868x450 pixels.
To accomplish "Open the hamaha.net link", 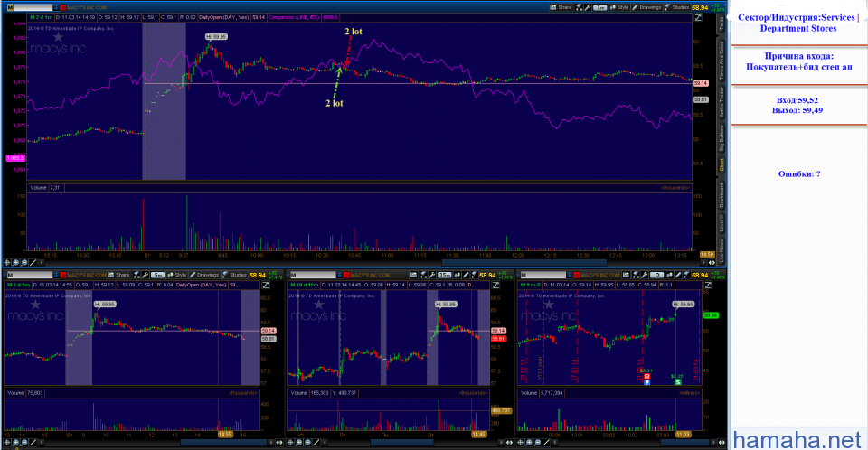I will (797, 439).
